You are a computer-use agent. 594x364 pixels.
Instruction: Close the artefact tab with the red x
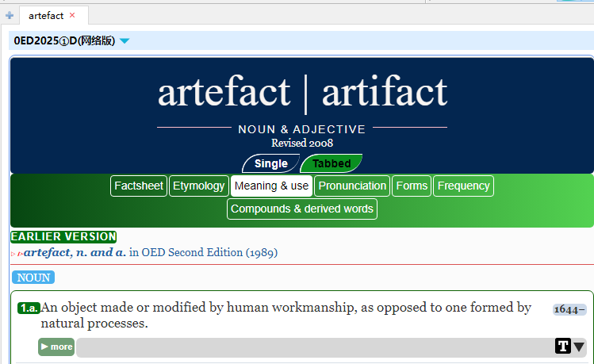click(x=72, y=15)
